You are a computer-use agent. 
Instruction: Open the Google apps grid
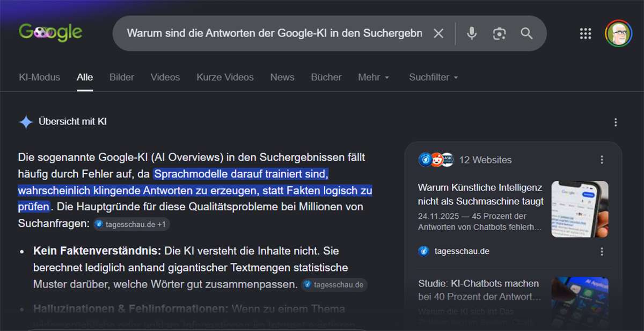pos(586,34)
